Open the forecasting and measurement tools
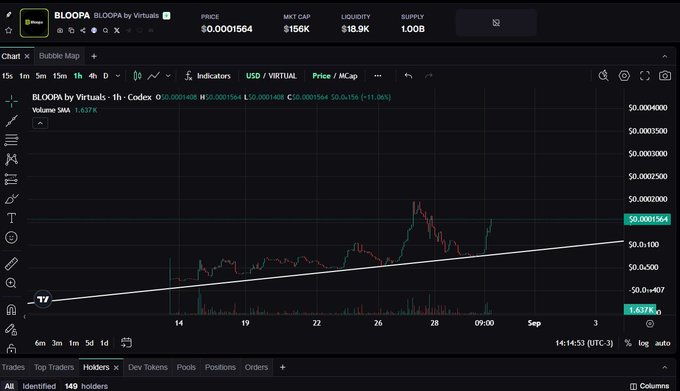This screenshot has width=680, height=391. click(x=11, y=179)
